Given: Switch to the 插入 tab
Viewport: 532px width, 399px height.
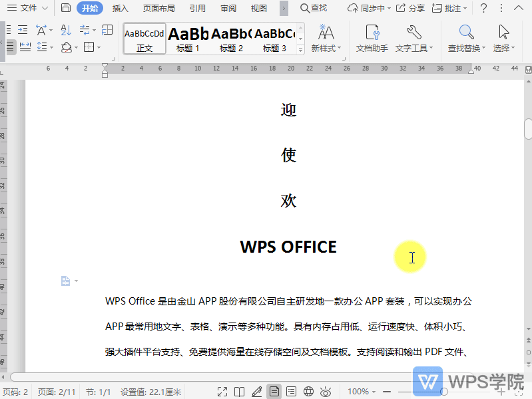Looking at the screenshot, I should click(x=121, y=8).
